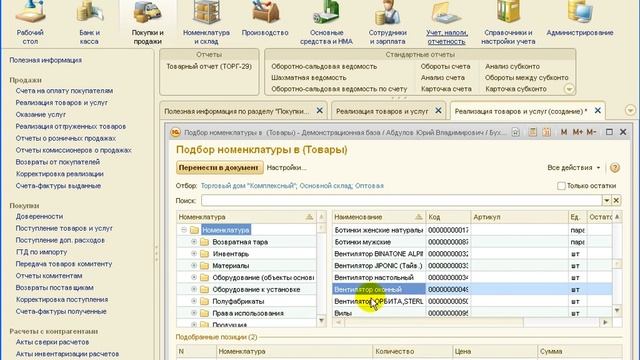The height and width of the screenshot is (360, 640).
Task: Click the Код column header
Action: click(448, 217)
